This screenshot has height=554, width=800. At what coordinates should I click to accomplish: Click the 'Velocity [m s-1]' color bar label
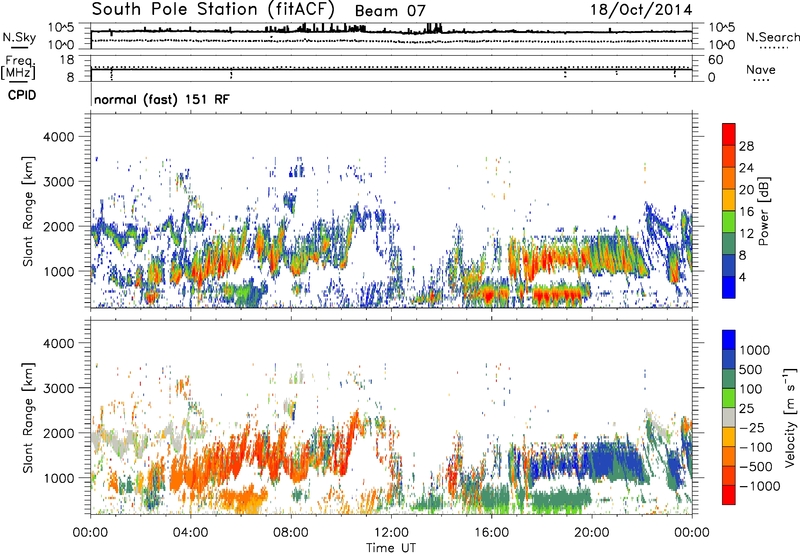790,417
